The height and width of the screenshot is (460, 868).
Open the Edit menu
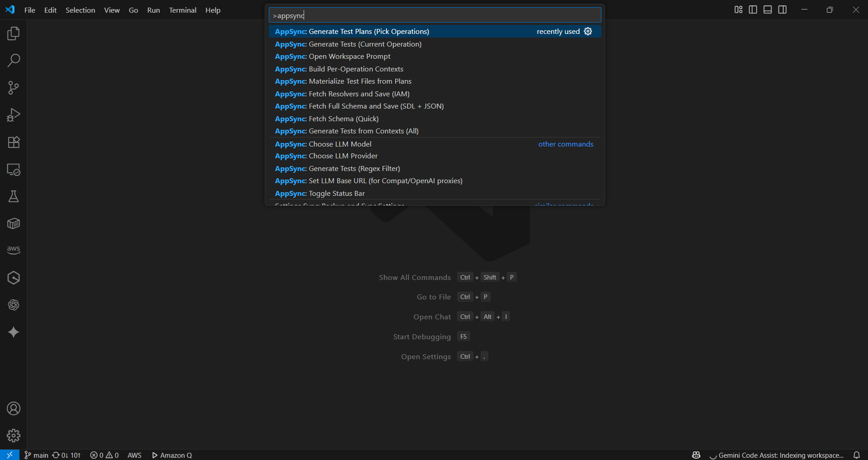point(50,10)
